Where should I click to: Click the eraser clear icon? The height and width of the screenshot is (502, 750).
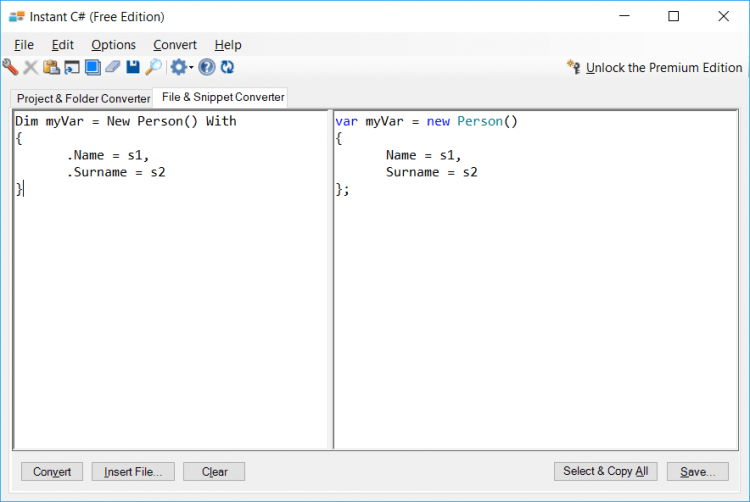coord(112,67)
